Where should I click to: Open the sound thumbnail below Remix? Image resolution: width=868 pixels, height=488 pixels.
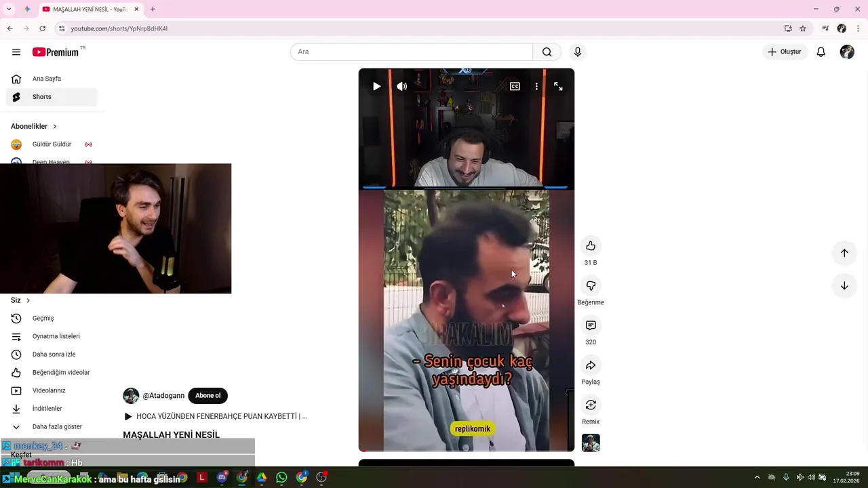[591, 443]
